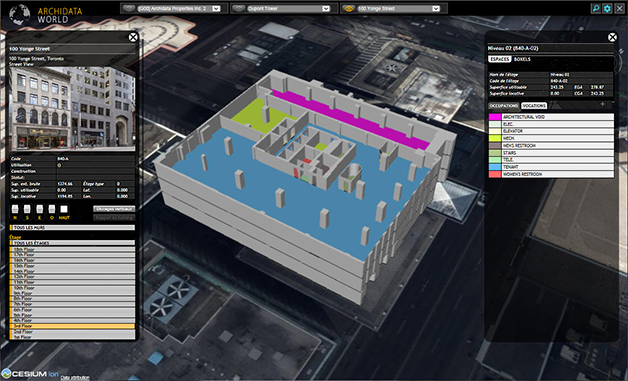This screenshot has height=381, width=628.
Task: Select the S (south) view icon
Action: pos(27,210)
